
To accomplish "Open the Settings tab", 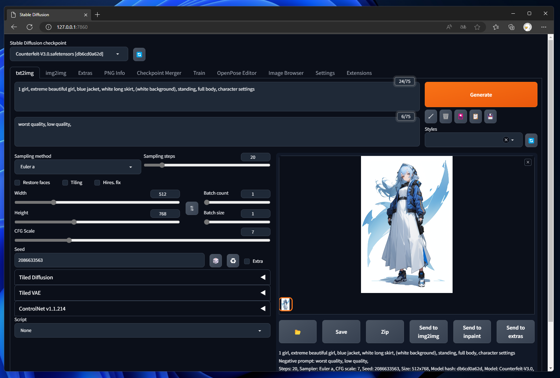I will tap(325, 73).
